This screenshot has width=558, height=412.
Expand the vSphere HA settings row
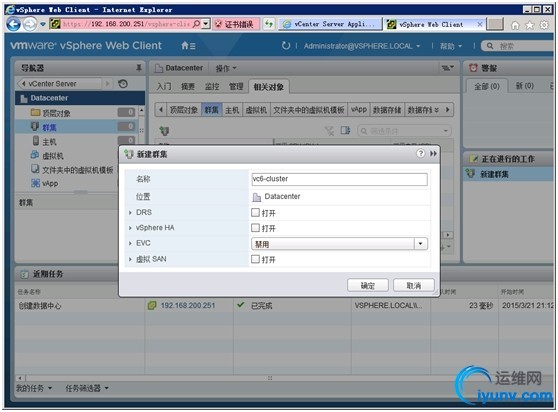point(130,228)
